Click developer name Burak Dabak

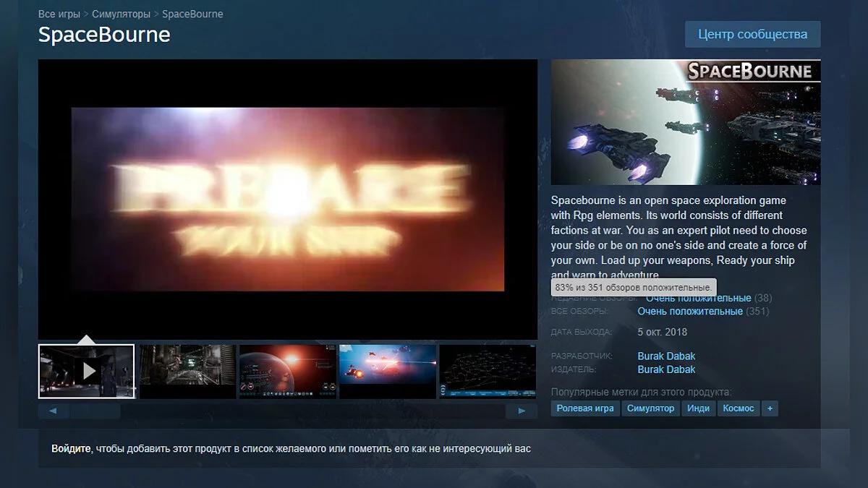point(666,356)
